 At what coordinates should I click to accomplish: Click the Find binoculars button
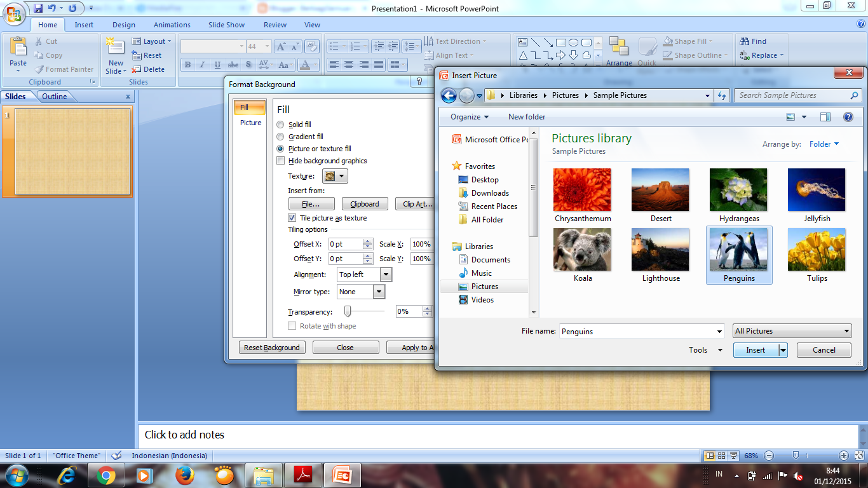(753, 41)
